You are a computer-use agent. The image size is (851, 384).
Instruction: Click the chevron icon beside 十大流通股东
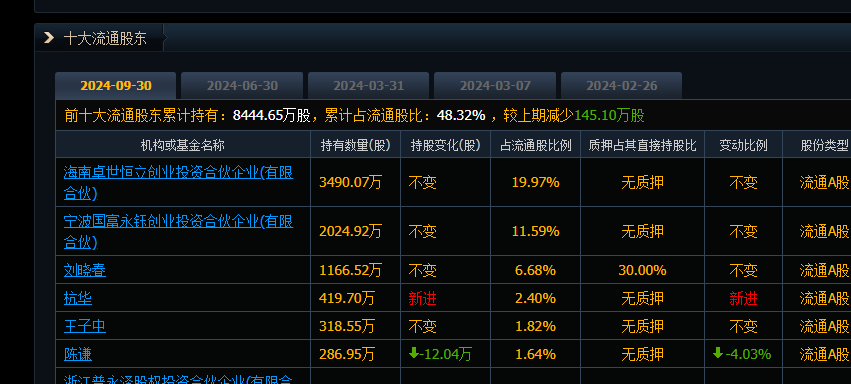pyautogui.click(x=49, y=38)
